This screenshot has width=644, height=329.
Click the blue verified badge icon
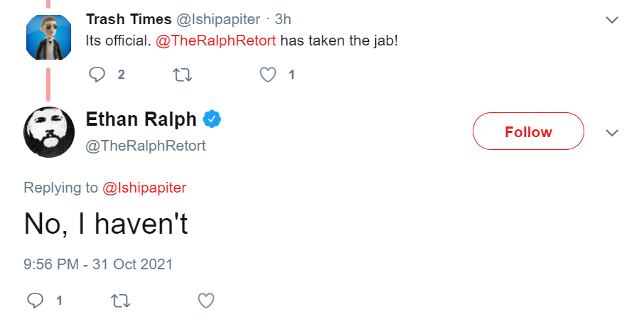(212, 119)
